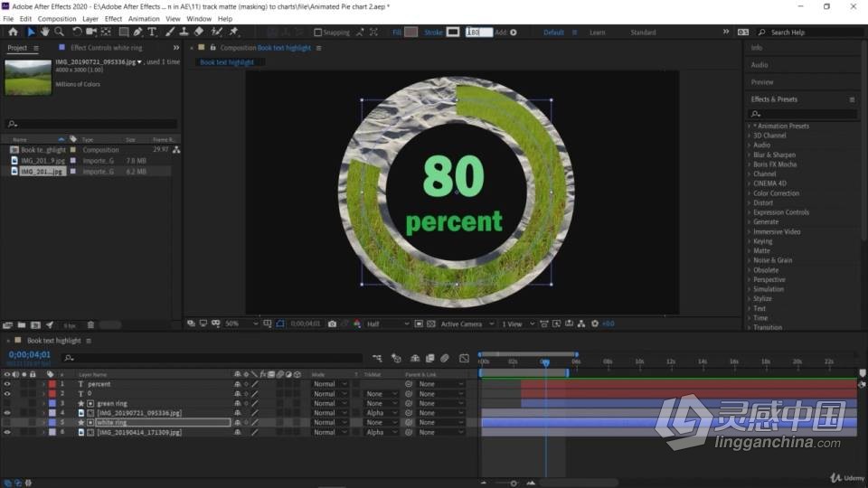This screenshot has width=868, height=488.
Task: Open blending Mode dropdown for 'percent' layer
Action: coord(330,384)
